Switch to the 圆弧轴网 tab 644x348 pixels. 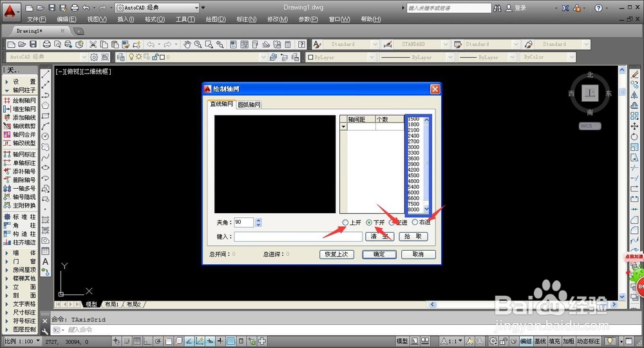(x=249, y=105)
